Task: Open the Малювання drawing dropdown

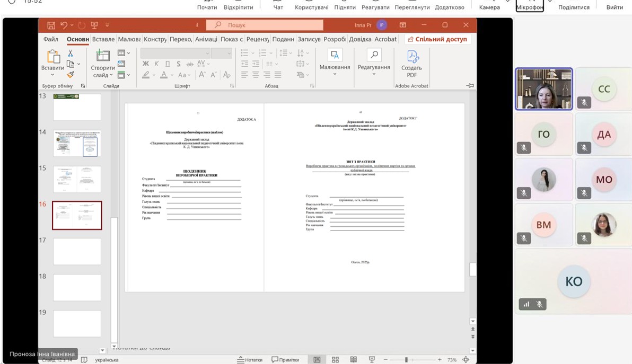Action: coord(335,74)
